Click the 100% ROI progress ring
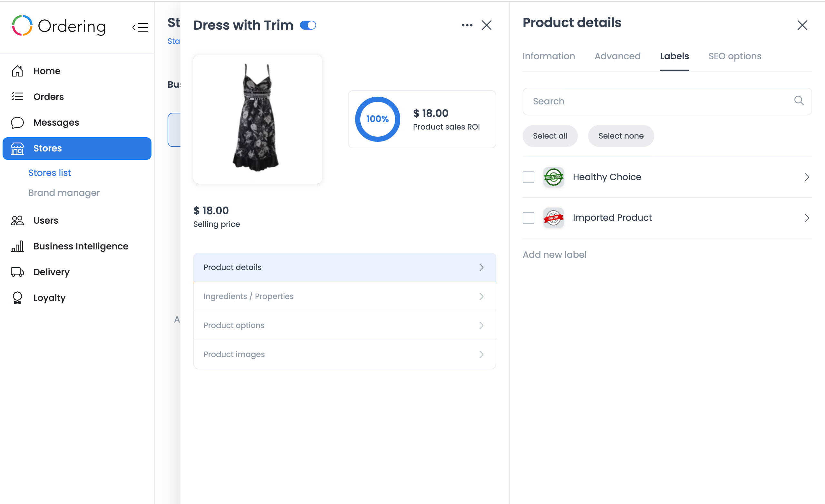The image size is (825, 504). (x=377, y=119)
